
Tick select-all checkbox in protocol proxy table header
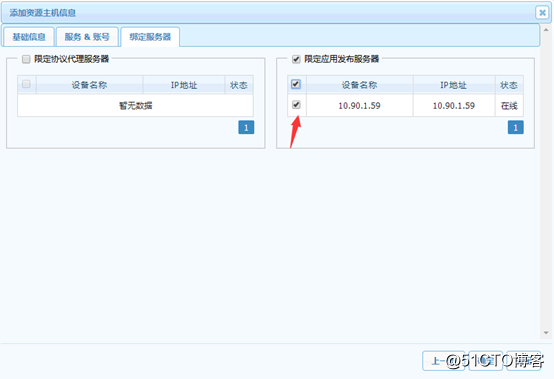point(26,84)
